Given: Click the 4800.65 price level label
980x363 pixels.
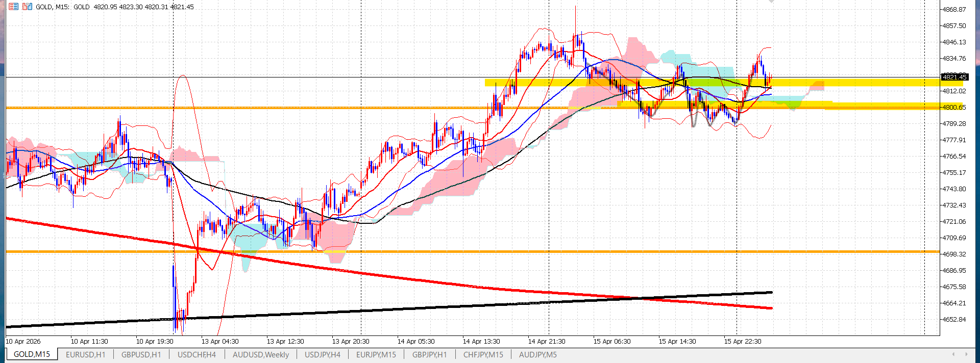Looking at the screenshot, I should [953, 108].
